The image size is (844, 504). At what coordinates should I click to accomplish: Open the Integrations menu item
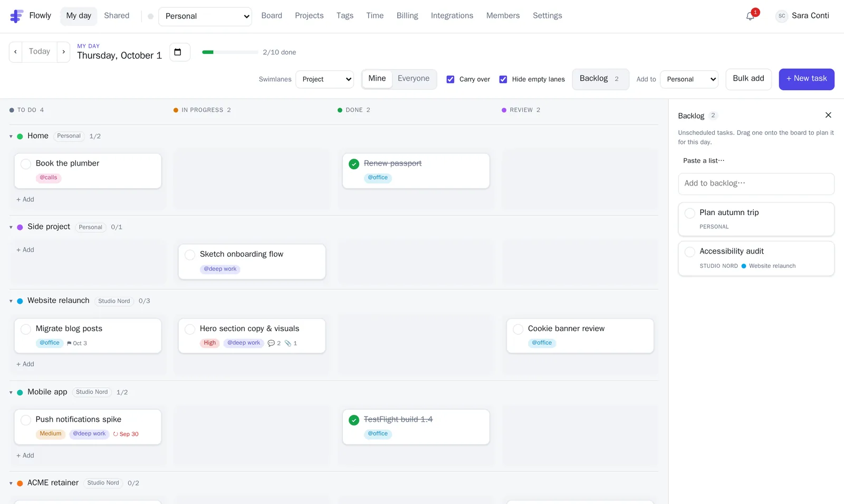click(x=452, y=16)
